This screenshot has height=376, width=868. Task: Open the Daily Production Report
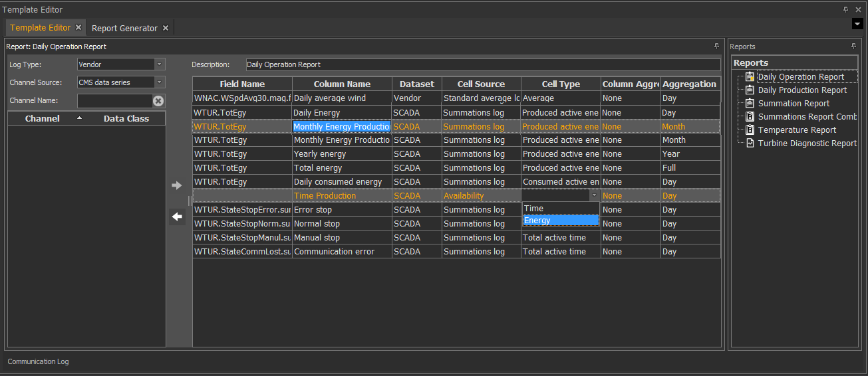click(x=802, y=90)
